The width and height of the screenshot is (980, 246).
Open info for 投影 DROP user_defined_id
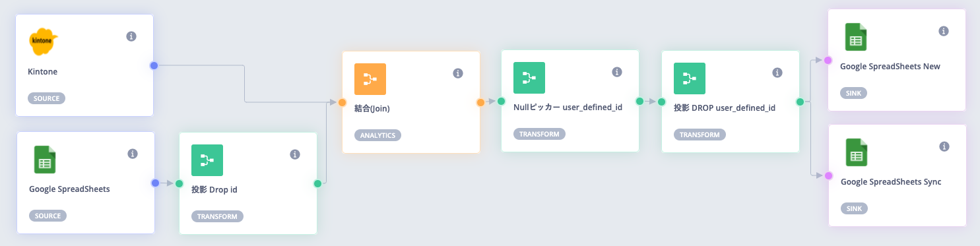(777, 73)
